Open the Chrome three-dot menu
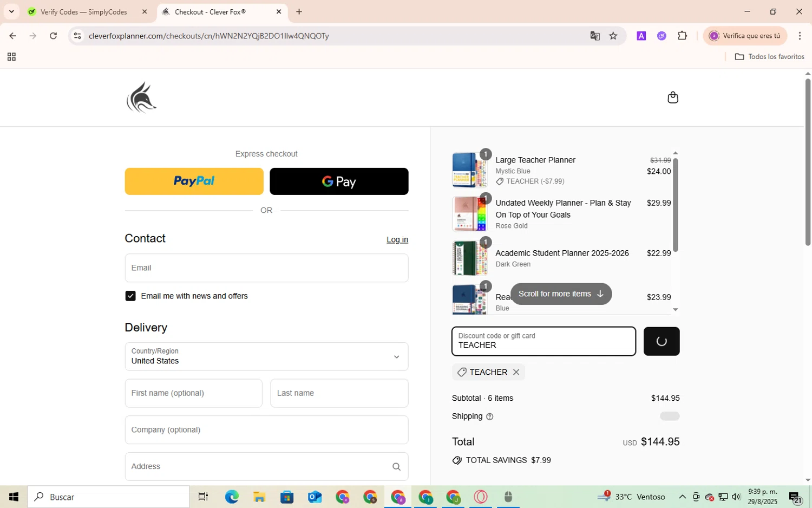This screenshot has width=812, height=508. click(x=800, y=36)
